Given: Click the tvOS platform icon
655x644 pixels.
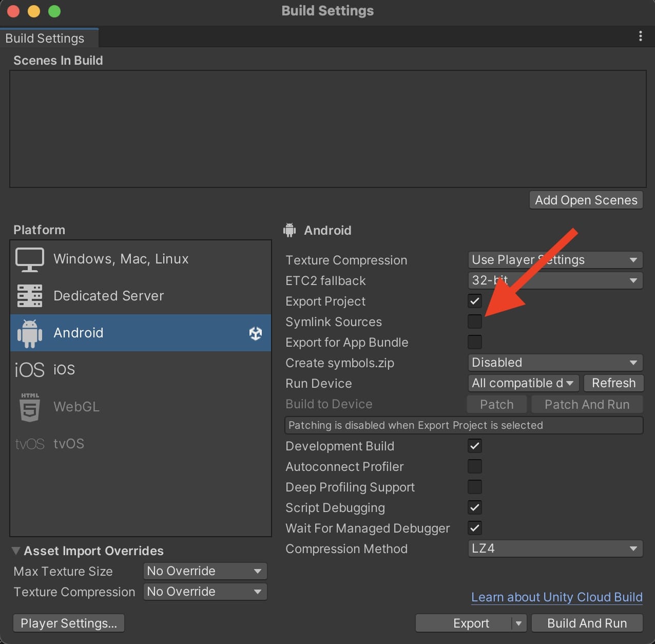Looking at the screenshot, I should tap(29, 444).
